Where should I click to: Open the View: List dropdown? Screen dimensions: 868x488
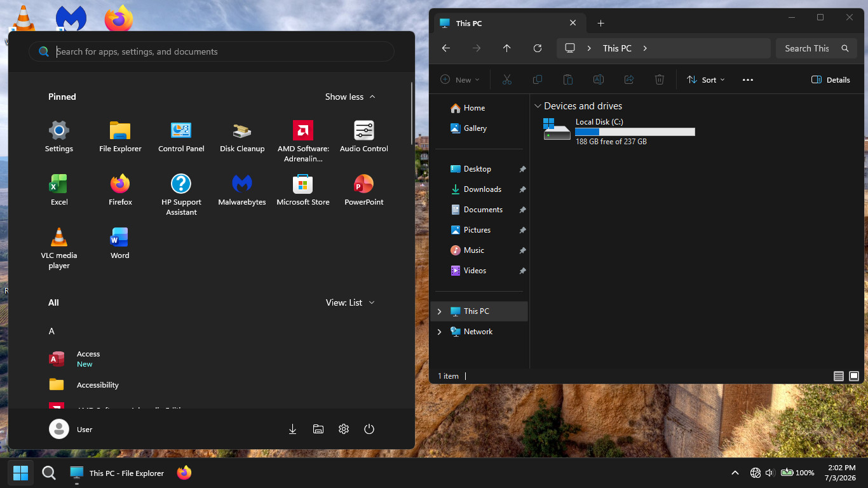[x=350, y=302]
